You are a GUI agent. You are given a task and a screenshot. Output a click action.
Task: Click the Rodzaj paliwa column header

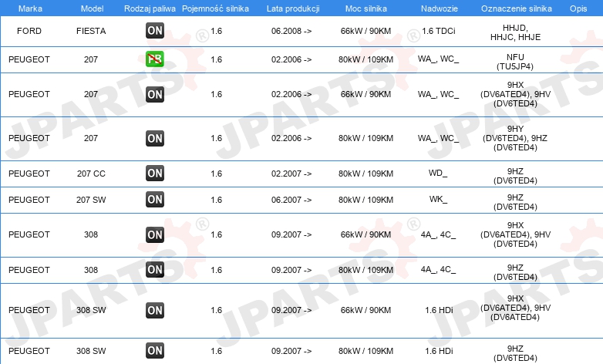point(150,8)
